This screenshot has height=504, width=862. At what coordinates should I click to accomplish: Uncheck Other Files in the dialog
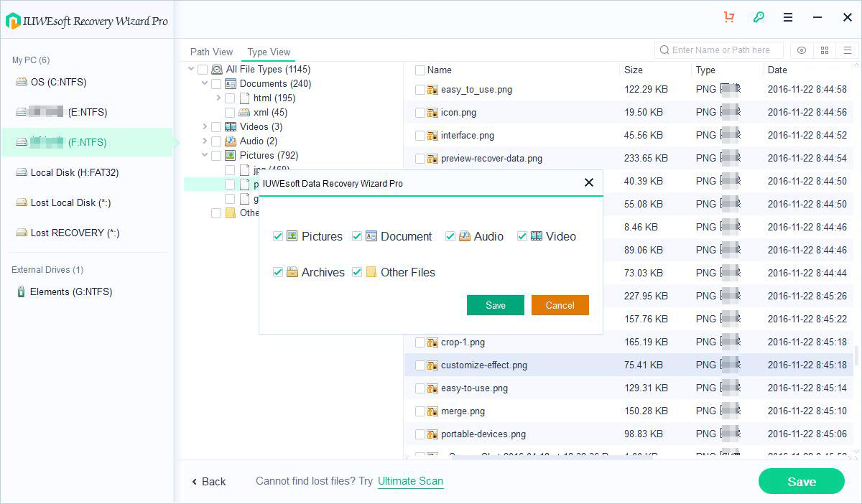pyautogui.click(x=357, y=272)
